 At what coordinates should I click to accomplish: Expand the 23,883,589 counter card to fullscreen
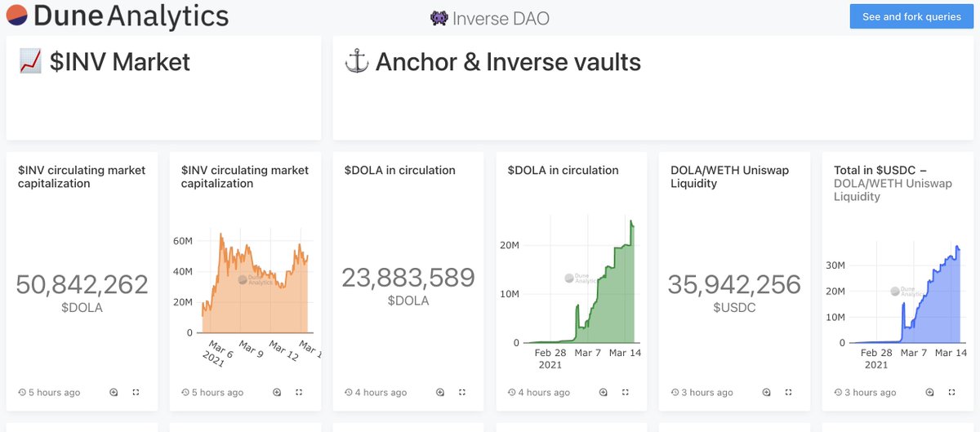click(462, 393)
